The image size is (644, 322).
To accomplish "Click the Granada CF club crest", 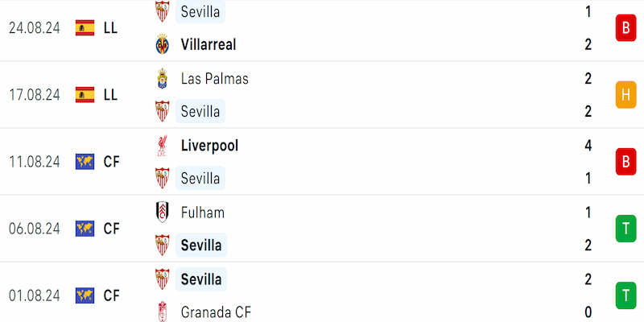I will [x=163, y=312].
